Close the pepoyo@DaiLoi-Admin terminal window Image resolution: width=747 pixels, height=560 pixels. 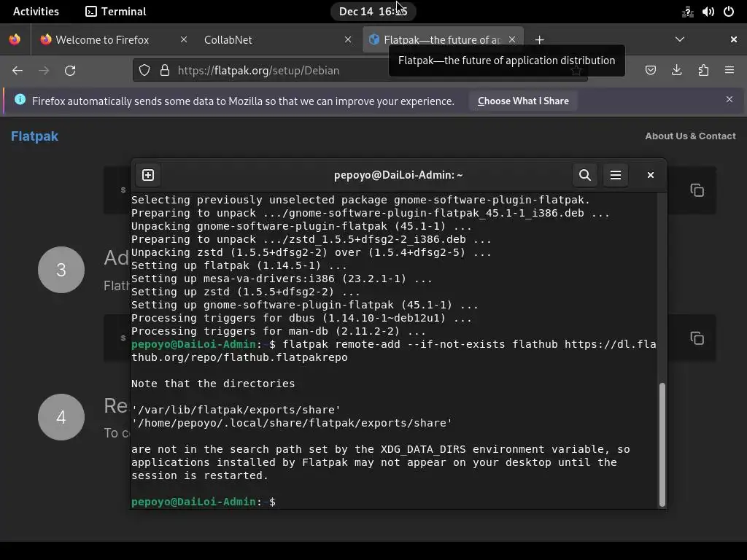[650, 175]
